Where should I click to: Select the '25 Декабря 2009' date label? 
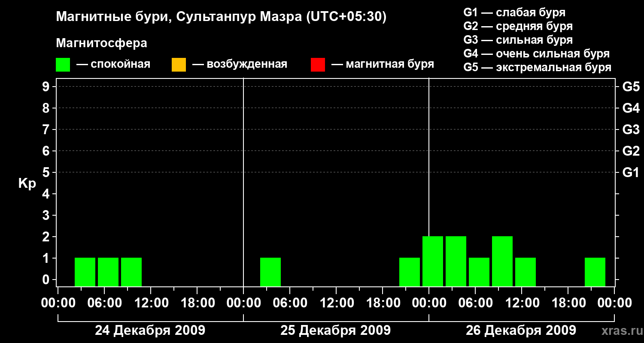(x=335, y=331)
